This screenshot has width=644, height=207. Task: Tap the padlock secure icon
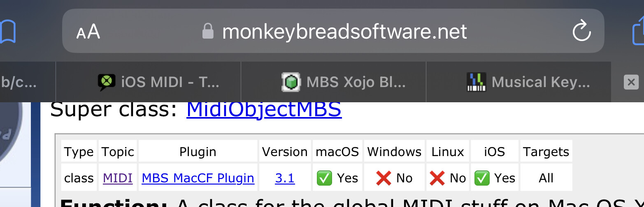(x=208, y=31)
